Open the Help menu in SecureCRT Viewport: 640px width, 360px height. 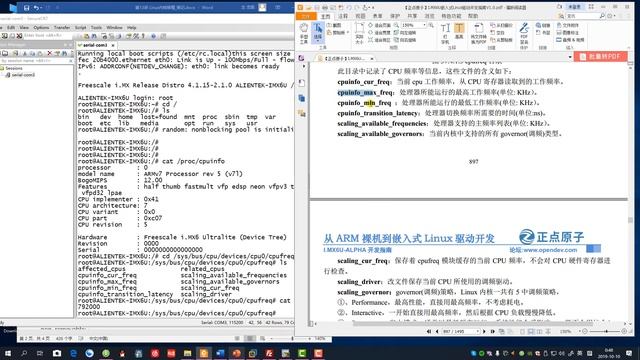pos(131,27)
